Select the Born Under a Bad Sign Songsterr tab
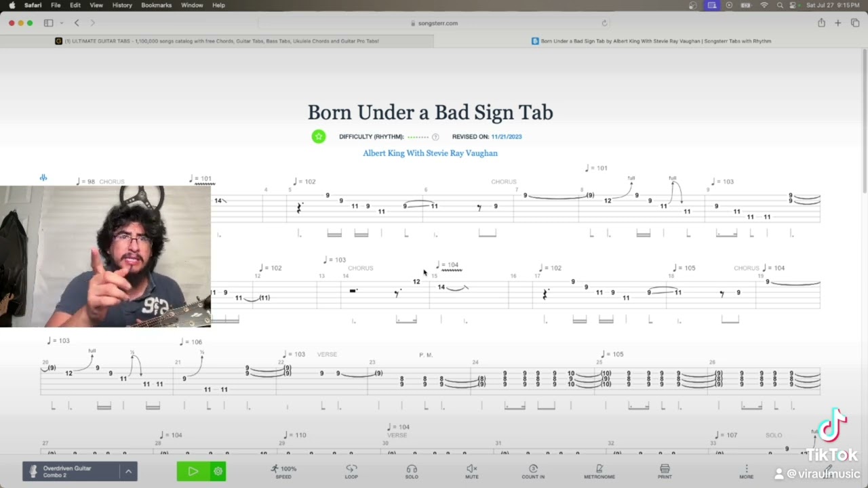 tap(651, 41)
